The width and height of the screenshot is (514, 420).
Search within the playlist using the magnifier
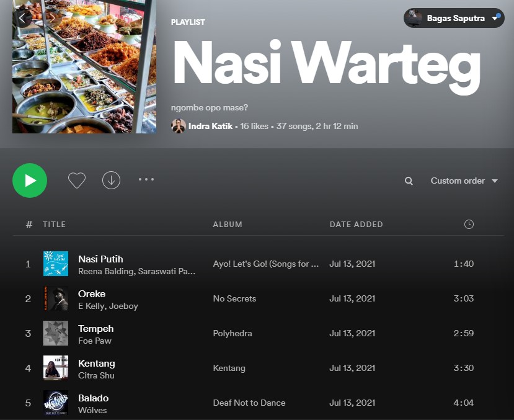coord(409,181)
